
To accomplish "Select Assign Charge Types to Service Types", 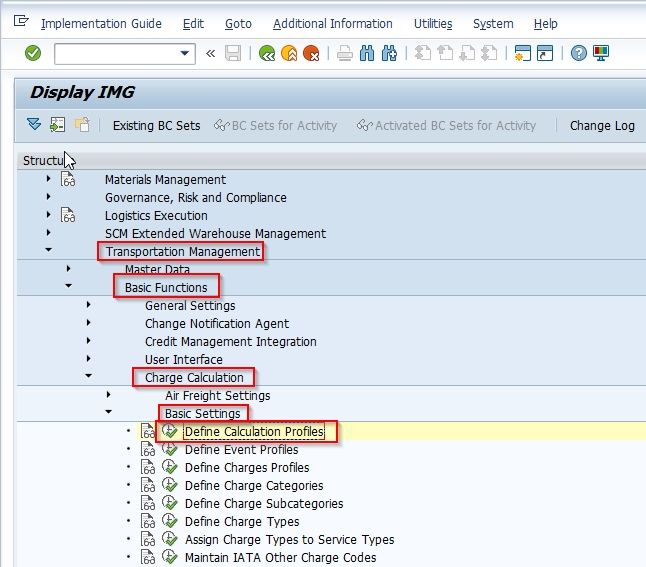I will 289,539.
